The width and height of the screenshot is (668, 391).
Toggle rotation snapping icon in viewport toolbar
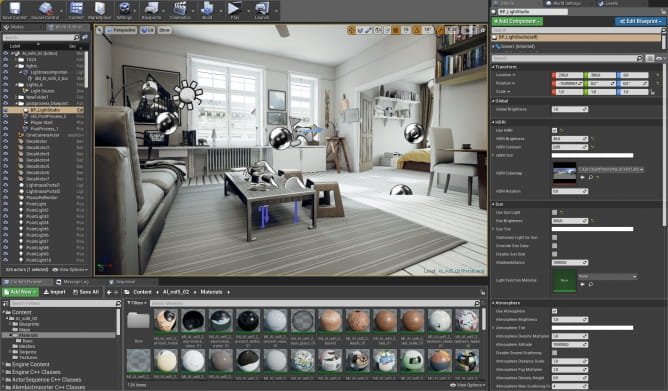tap(417, 30)
